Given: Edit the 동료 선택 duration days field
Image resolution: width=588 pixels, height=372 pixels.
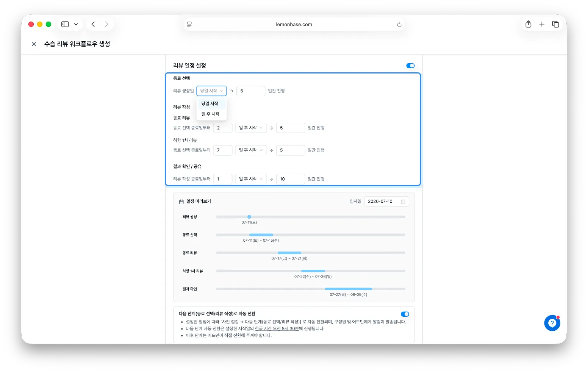Looking at the screenshot, I should click(x=251, y=91).
